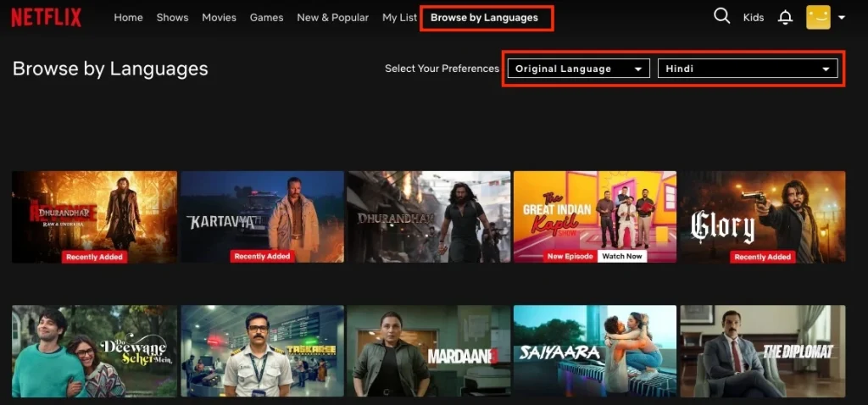The height and width of the screenshot is (405, 868).
Task: Open the search magnifier icon
Action: [x=722, y=16]
